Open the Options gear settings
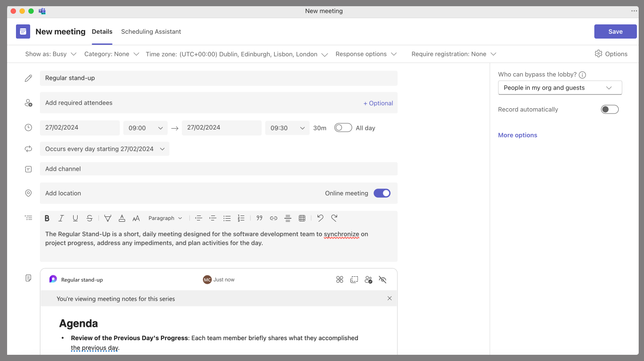 pos(598,54)
